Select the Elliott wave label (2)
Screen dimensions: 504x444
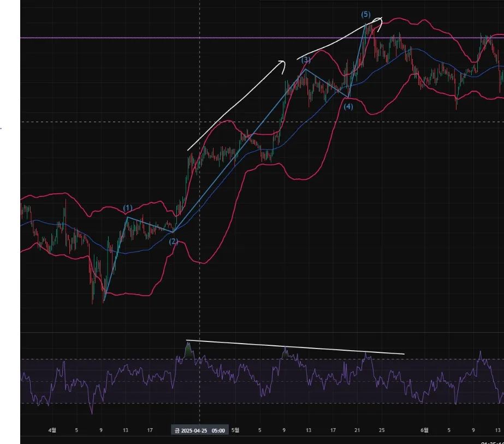[174, 242]
